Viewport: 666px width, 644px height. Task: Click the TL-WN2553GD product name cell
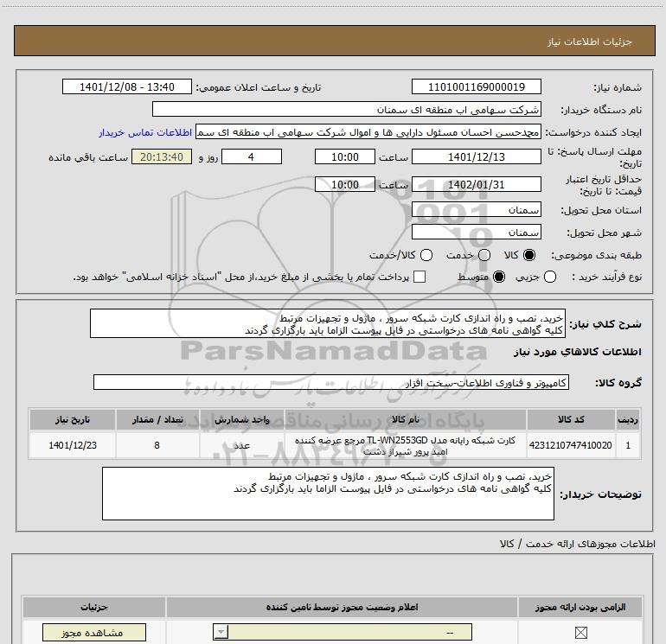(405, 445)
